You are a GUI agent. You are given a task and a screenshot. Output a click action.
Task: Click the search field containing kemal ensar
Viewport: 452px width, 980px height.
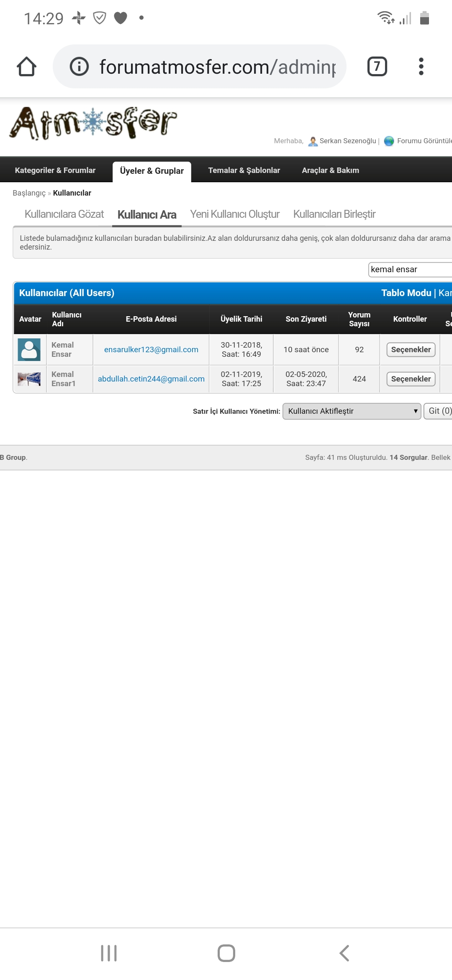click(x=410, y=269)
